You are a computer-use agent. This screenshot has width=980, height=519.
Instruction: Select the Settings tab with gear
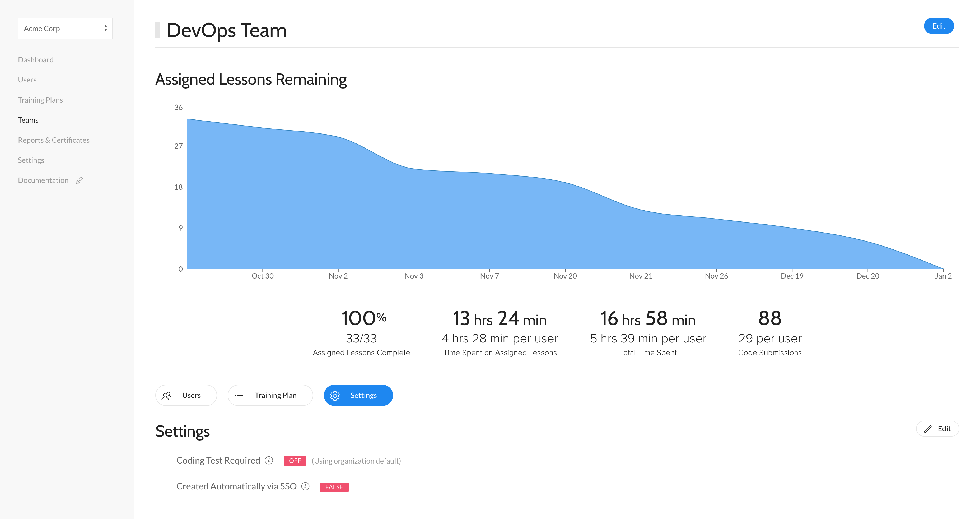coord(358,395)
